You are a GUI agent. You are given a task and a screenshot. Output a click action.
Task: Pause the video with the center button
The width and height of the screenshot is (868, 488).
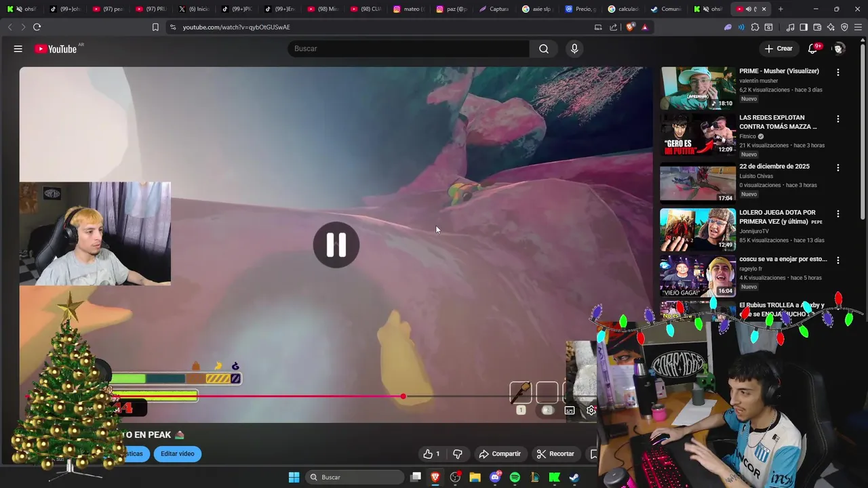[336, 245]
